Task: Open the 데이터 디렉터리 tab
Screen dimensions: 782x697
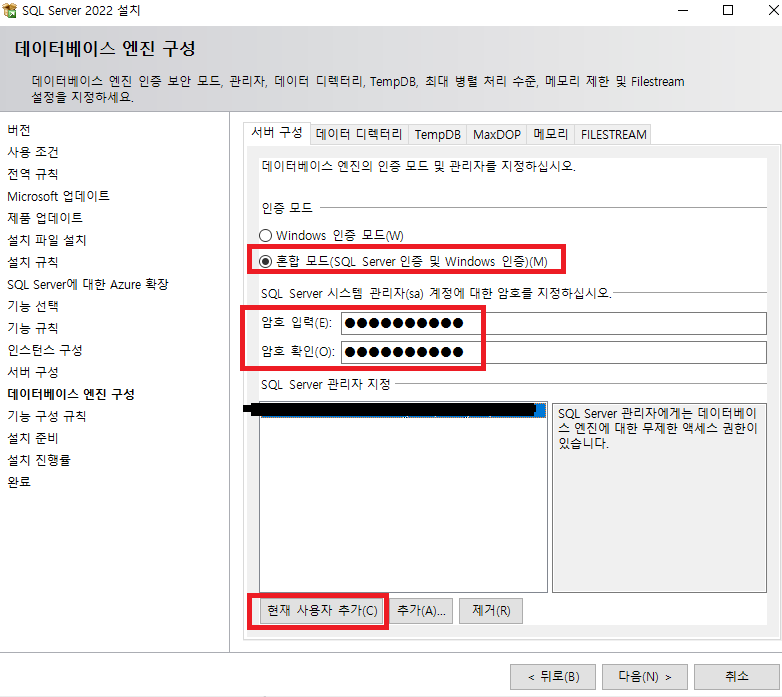Action: [x=359, y=135]
